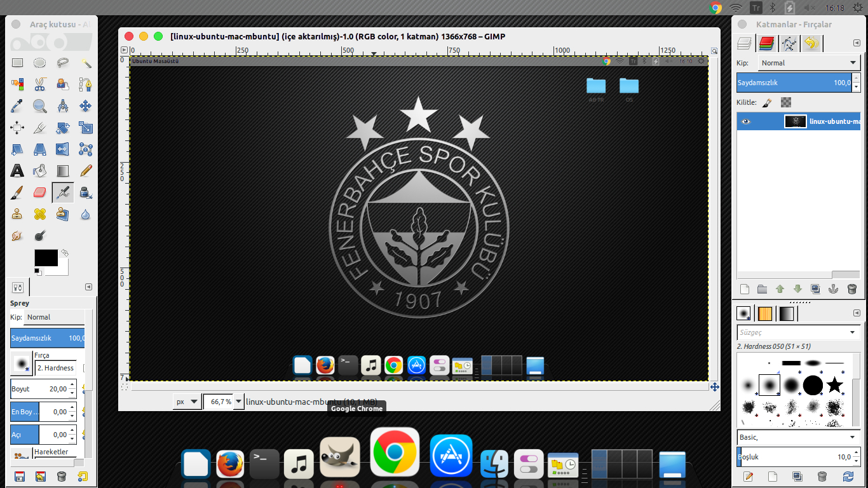Open the px unit dropdown
868x488 pixels.
click(x=187, y=402)
